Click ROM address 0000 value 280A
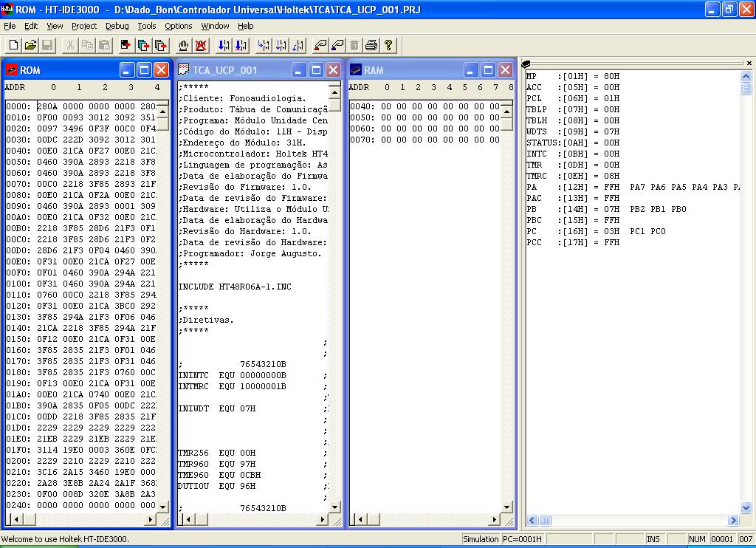The height and width of the screenshot is (548, 756). click(47, 106)
